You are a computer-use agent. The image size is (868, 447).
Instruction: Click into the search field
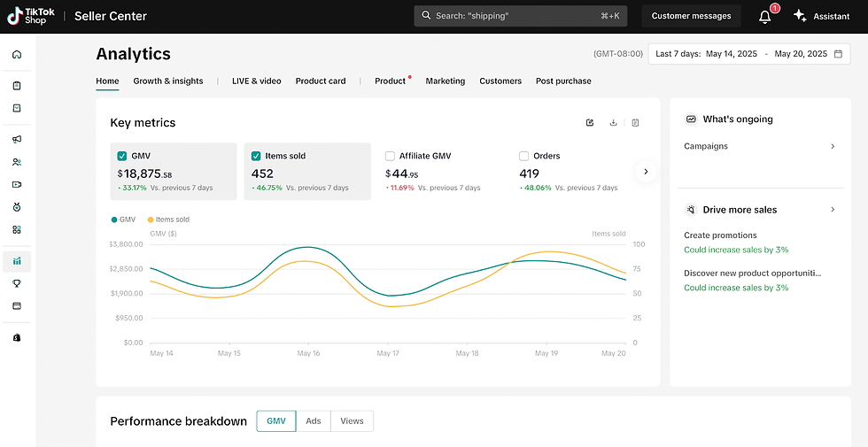[521, 16]
